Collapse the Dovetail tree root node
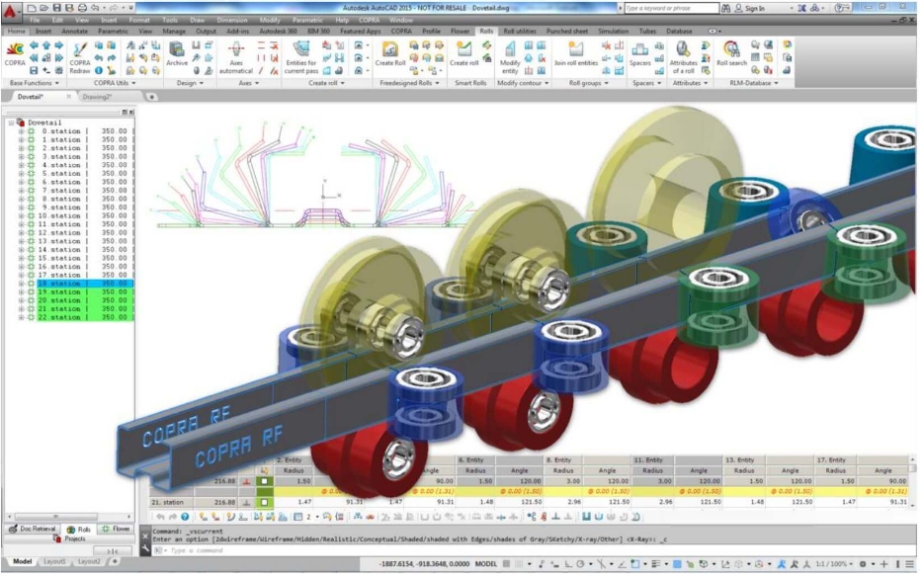 tap(11, 123)
